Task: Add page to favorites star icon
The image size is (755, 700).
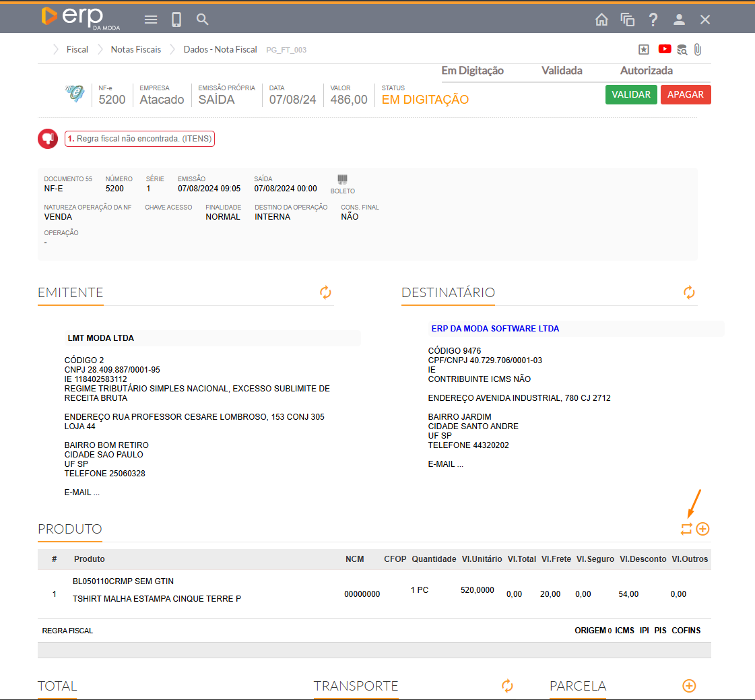Action: tap(644, 49)
